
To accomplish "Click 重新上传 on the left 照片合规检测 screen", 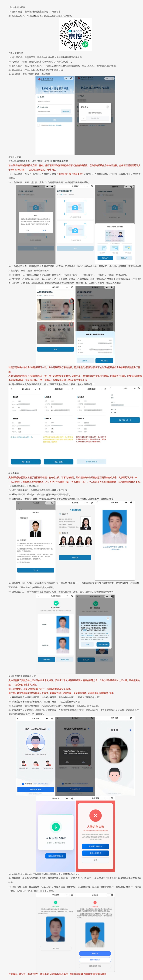I will tap(46, 660).
